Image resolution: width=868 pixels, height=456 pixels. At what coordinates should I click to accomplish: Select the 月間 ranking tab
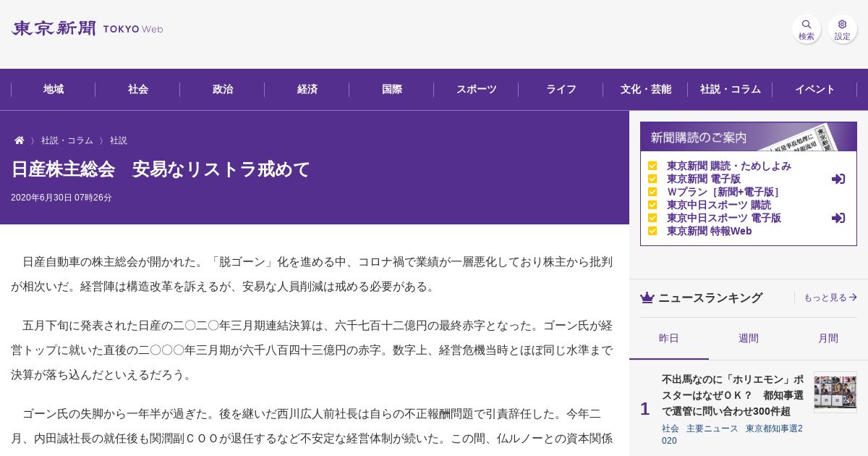828,339
